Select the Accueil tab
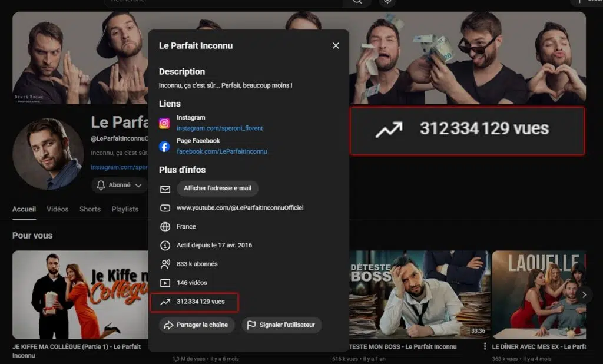603x364 pixels. coord(24,209)
